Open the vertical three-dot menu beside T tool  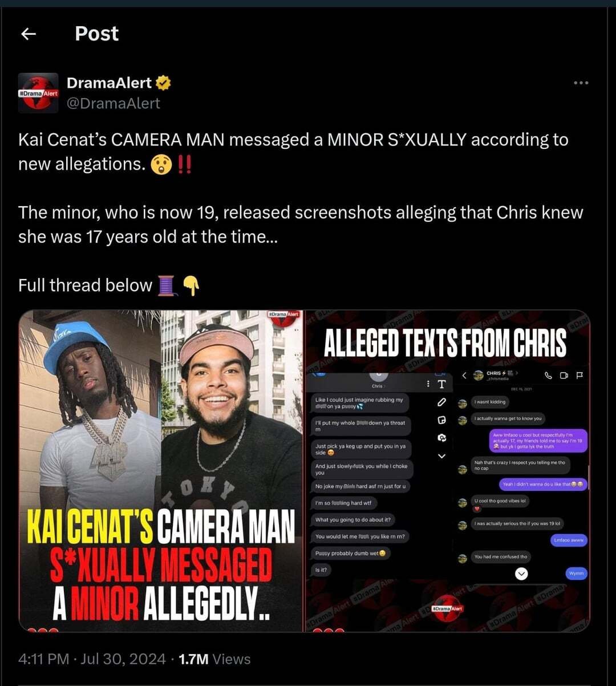coord(428,384)
